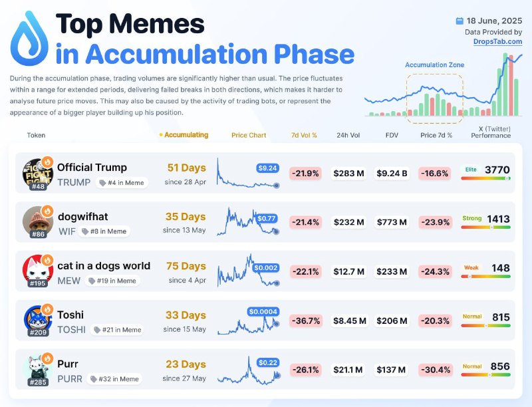Click the TRUMP price chart sparkline
Viewport: 532px width, 407px height.
click(248, 173)
